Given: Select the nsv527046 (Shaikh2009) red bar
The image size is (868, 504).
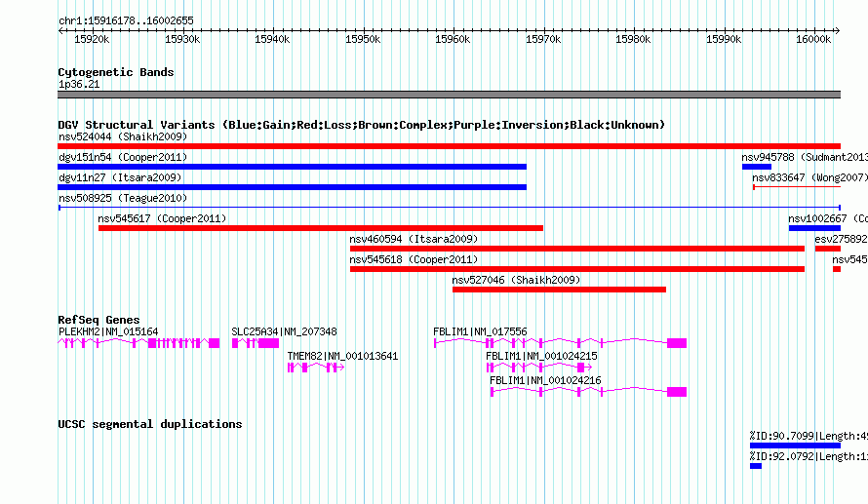Looking at the screenshot, I should [x=559, y=290].
